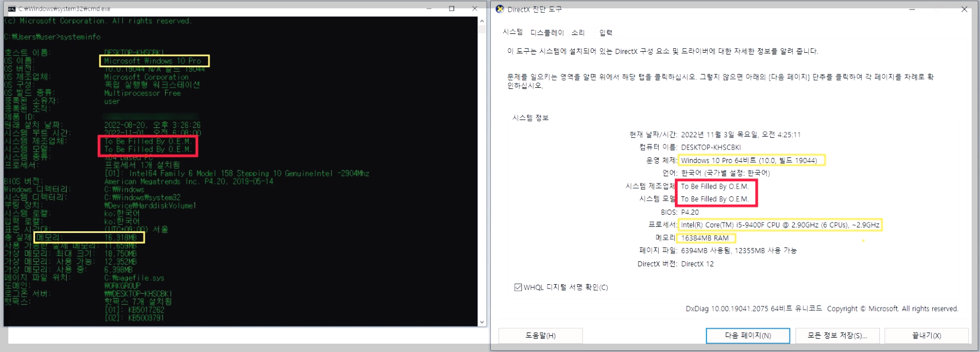Click 'DESKTOP-KHSCBKI' computer name in DirectX tool
This screenshot has width=980, height=352.
[x=711, y=147]
